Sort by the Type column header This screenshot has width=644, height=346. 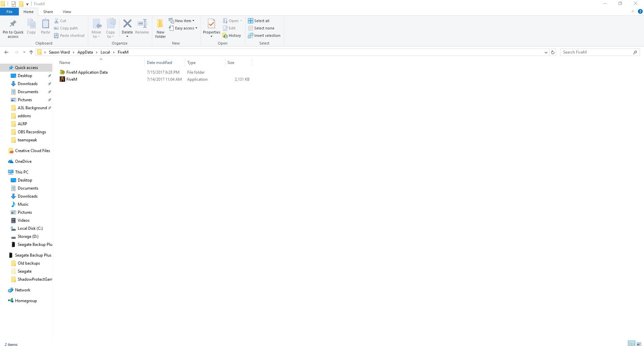click(205, 63)
